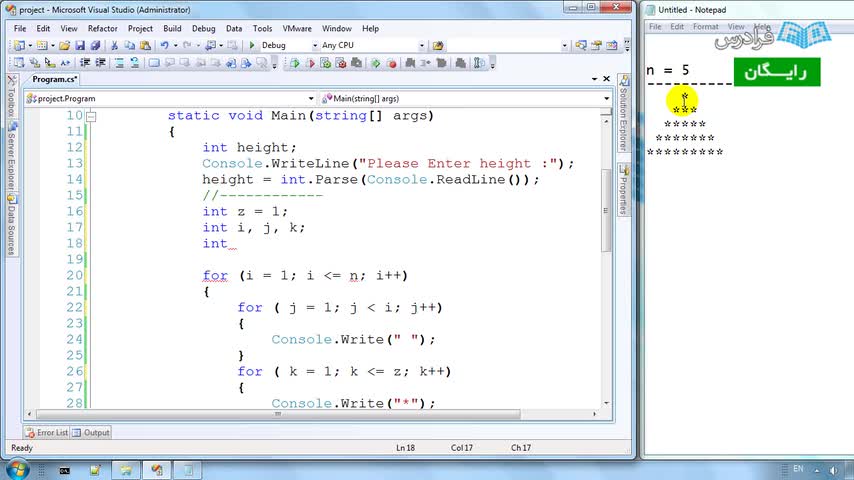Save Program.cs with the floppy disk icon
Viewport: 854px width, 480px height.
[80, 46]
